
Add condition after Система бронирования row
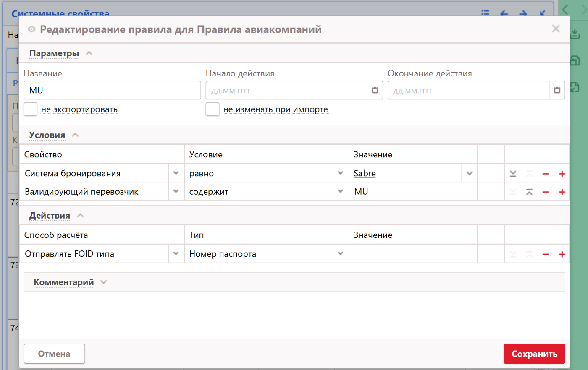(562, 174)
